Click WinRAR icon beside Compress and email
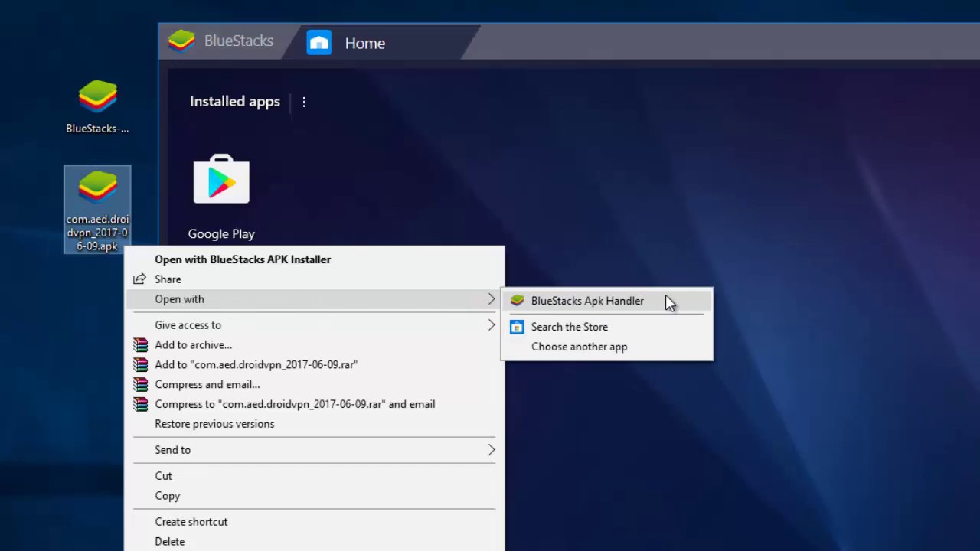The width and height of the screenshot is (980, 551). click(140, 384)
